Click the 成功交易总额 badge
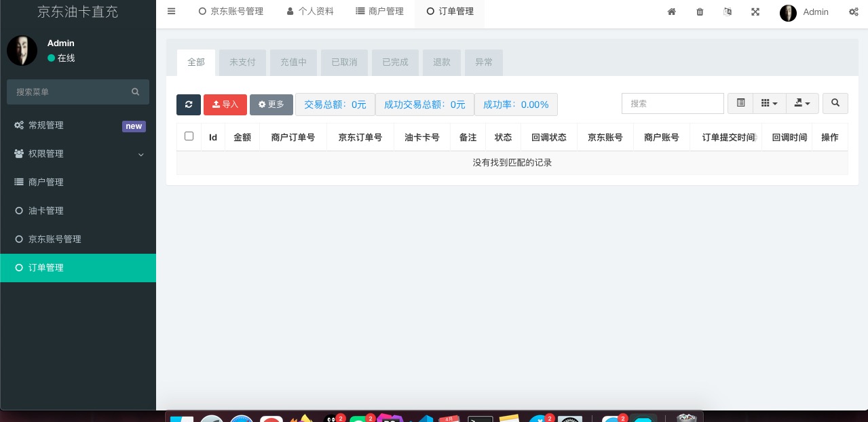 [x=425, y=104]
